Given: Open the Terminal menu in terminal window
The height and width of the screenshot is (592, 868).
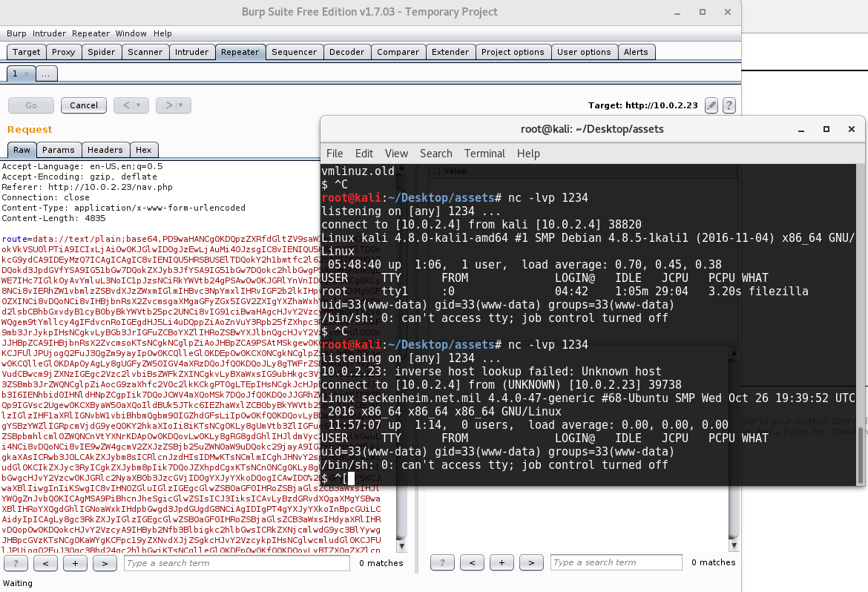Looking at the screenshot, I should 484,154.
